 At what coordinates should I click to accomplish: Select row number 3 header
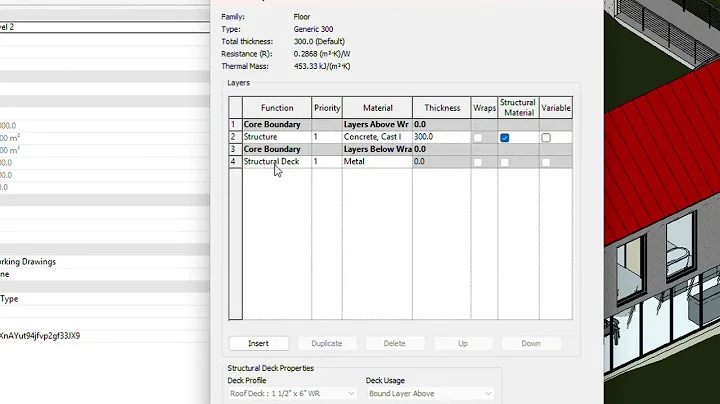pyautogui.click(x=235, y=149)
